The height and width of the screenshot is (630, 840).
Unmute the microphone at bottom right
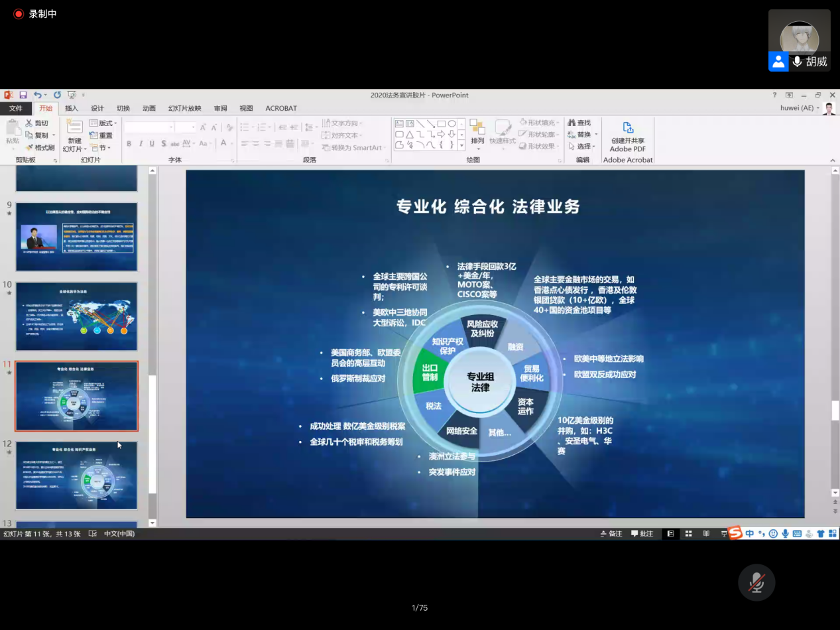pos(756,582)
